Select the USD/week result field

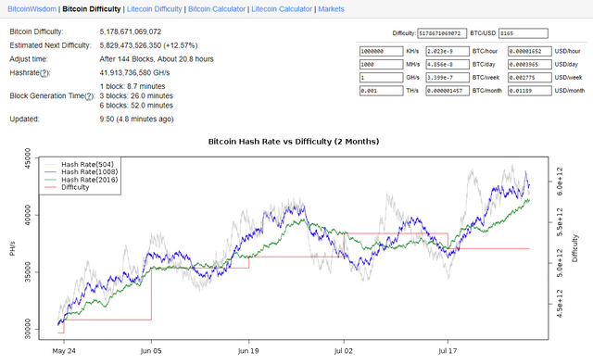pyautogui.click(x=530, y=78)
